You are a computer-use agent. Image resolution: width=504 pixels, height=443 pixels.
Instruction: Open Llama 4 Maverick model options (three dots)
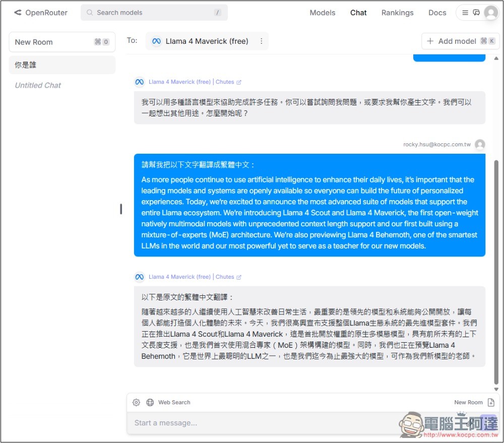coord(261,41)
